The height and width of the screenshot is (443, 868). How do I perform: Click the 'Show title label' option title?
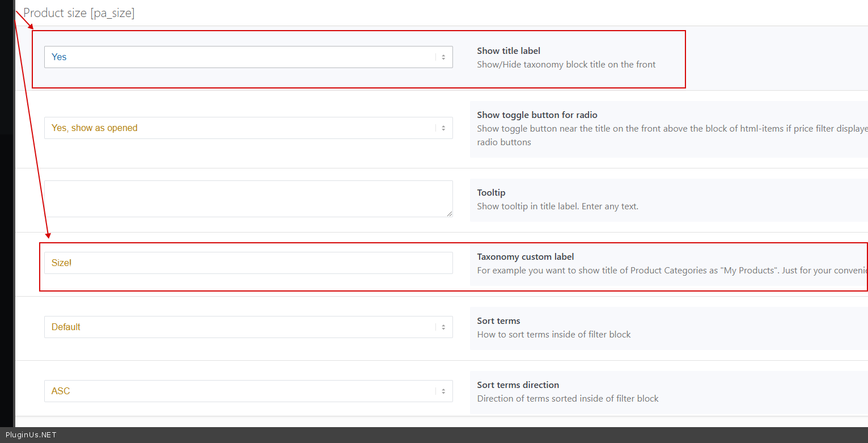coord(509,51)
